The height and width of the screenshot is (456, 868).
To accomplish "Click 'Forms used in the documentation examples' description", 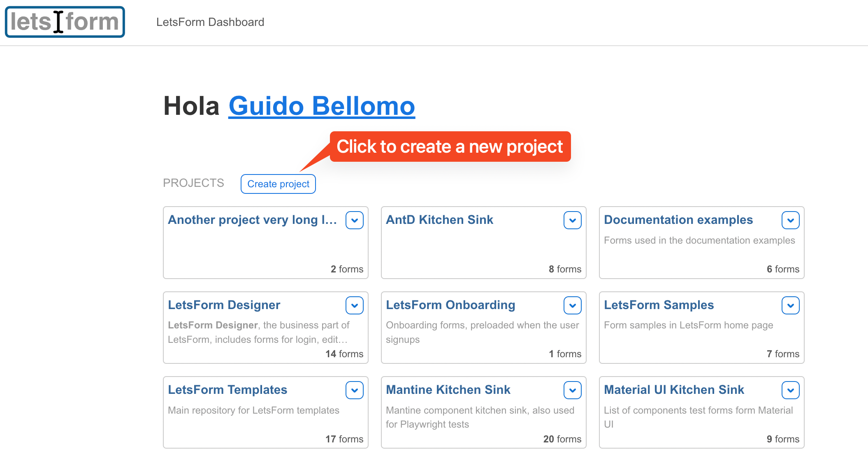I will click(x=699, y=240).
